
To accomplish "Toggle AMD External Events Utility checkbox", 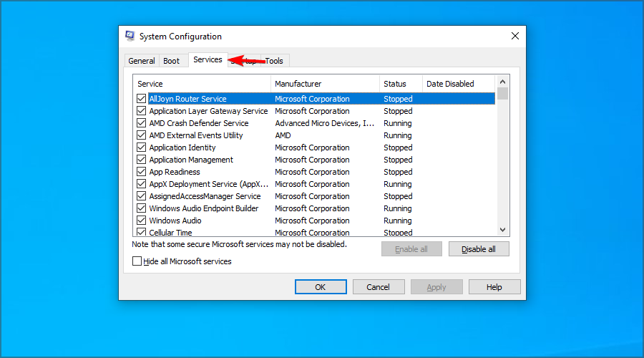I will (141, 135).
